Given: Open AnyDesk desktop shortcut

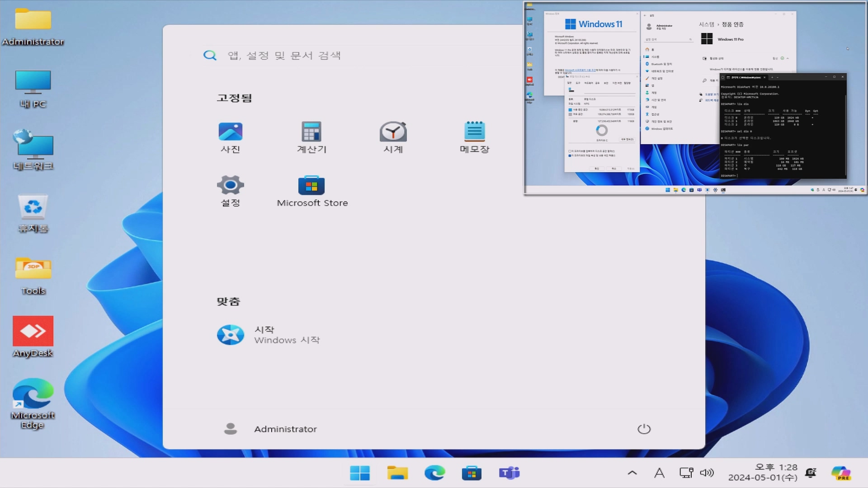Looking at the screenshot, I should point(33,332).
